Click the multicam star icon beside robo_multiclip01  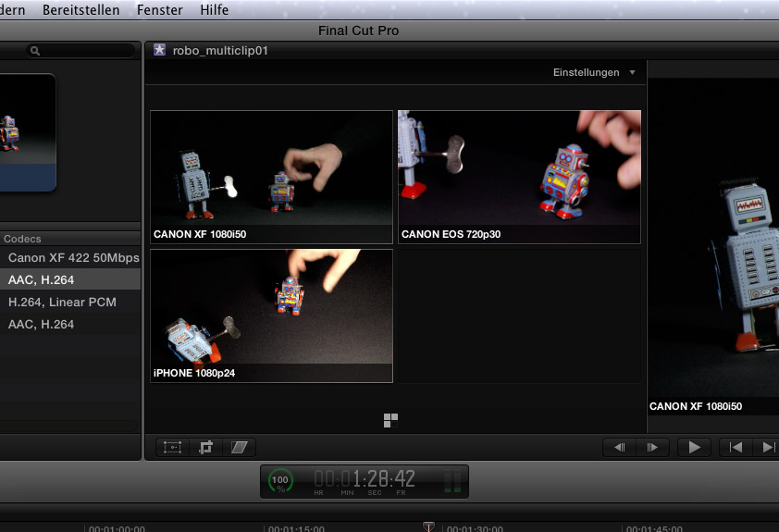[160, 51]
